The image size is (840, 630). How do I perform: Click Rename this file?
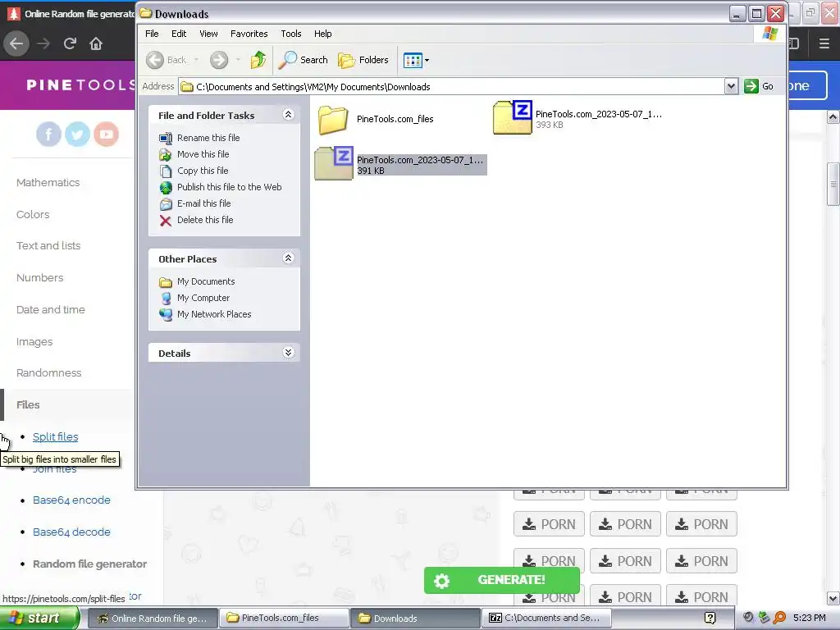pyautogui.click(x=208, y=138)
